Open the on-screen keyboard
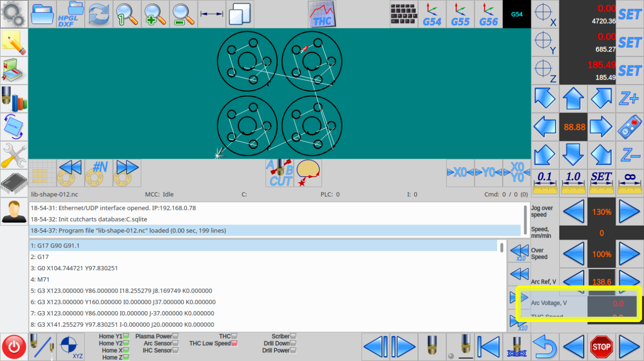644x361 pixels. (404, 14)
